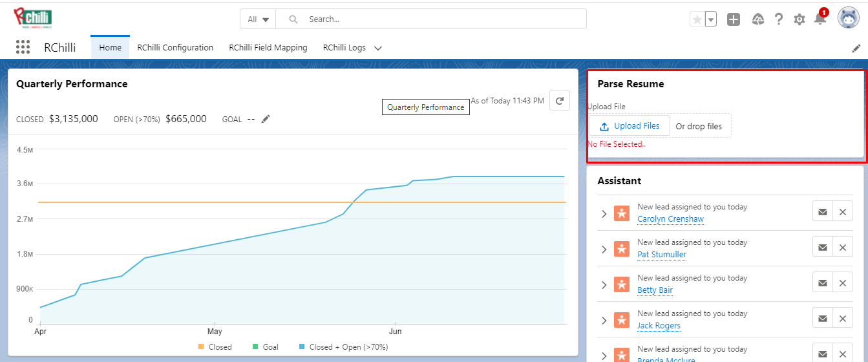Image resolution: width=868 pixels, height=362 pixels.
Task: Click the Pat Stumuller lead star icon
Action: tap(621, 250)
